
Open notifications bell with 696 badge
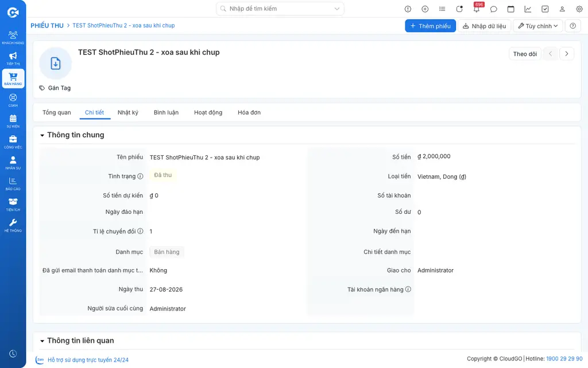click(x=477, y=9)
